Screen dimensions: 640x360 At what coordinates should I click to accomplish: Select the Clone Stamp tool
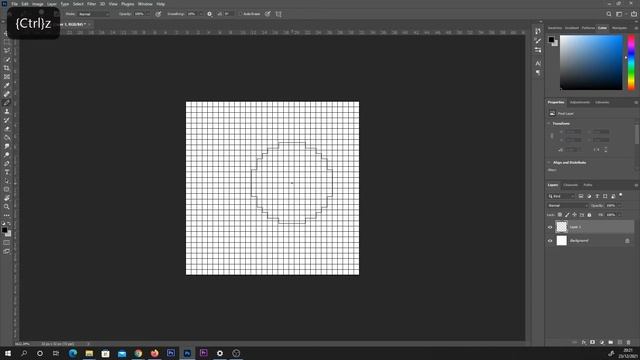[7, 111]
